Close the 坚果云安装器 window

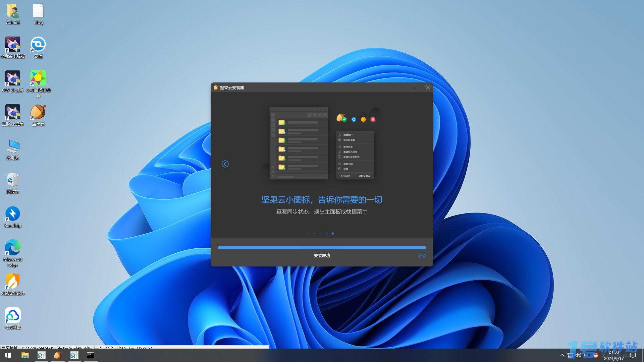coord(428,87)
